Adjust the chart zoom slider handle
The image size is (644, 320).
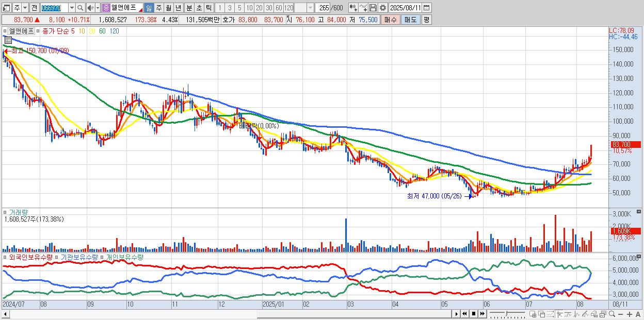507,313
